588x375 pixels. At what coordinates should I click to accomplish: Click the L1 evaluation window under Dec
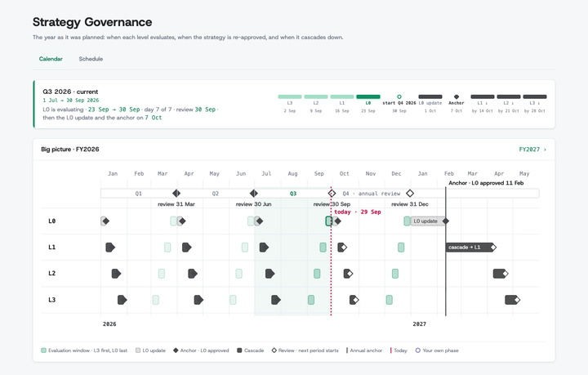tap(401, 247)
